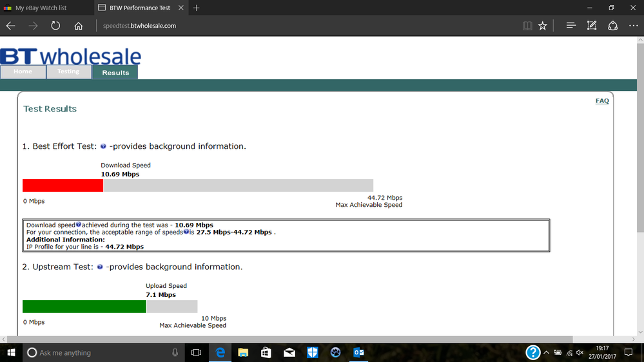
Task: Click '44.72 Mbps' max achievable speed label
Action: [x=385, y=198]
